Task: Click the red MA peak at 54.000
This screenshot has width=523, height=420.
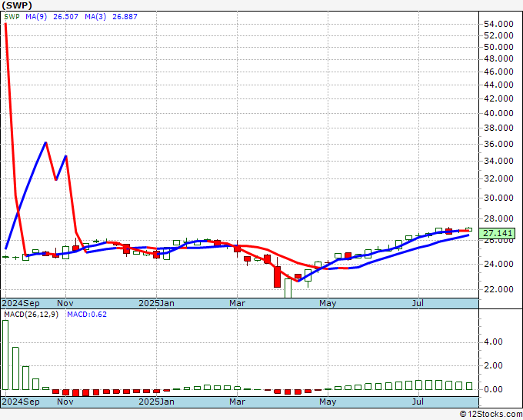Action: (x=5, y=24)
